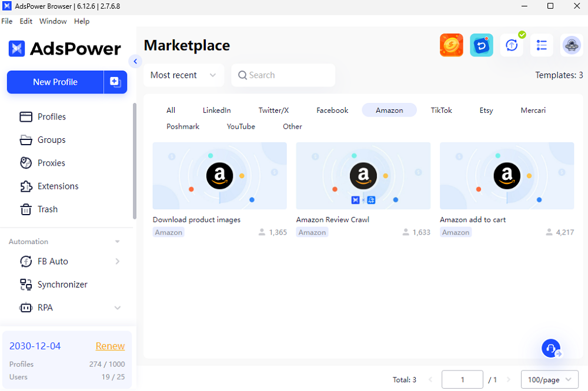This screenshot has width=588, height=391.
Task: Expand the RPA submenu chevron
Action: pyautogui.click(x=118, y=308)
